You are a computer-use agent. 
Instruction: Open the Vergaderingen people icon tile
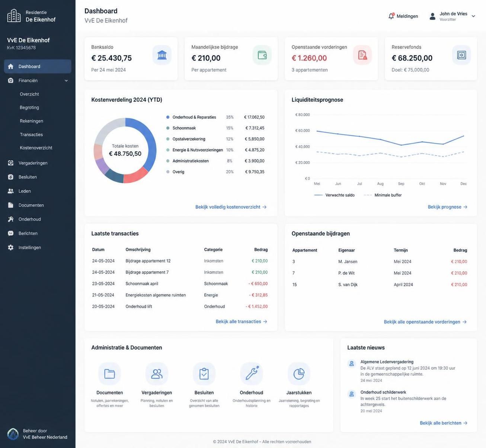pos(157,374)
